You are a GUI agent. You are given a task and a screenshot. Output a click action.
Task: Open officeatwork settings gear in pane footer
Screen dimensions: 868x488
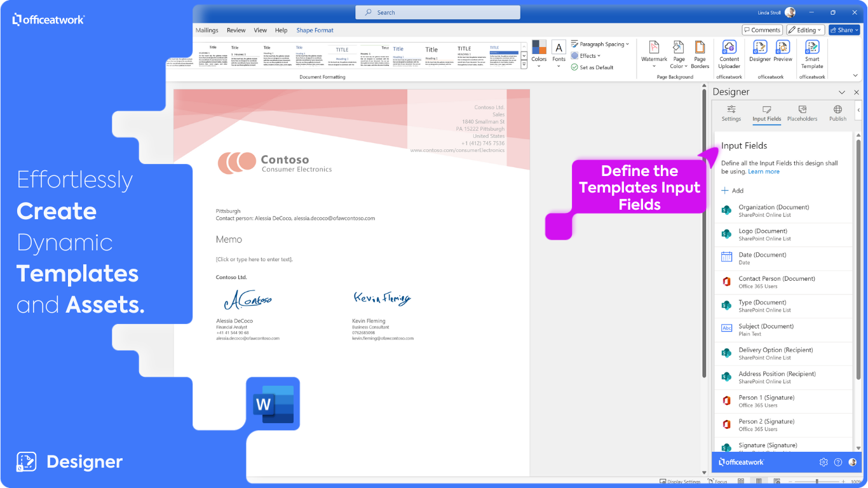(824, 462)
